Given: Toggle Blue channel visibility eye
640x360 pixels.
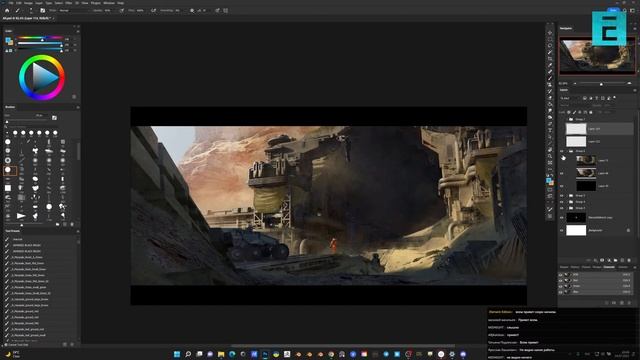Looking at the screenshot, I should pos(560,292).
